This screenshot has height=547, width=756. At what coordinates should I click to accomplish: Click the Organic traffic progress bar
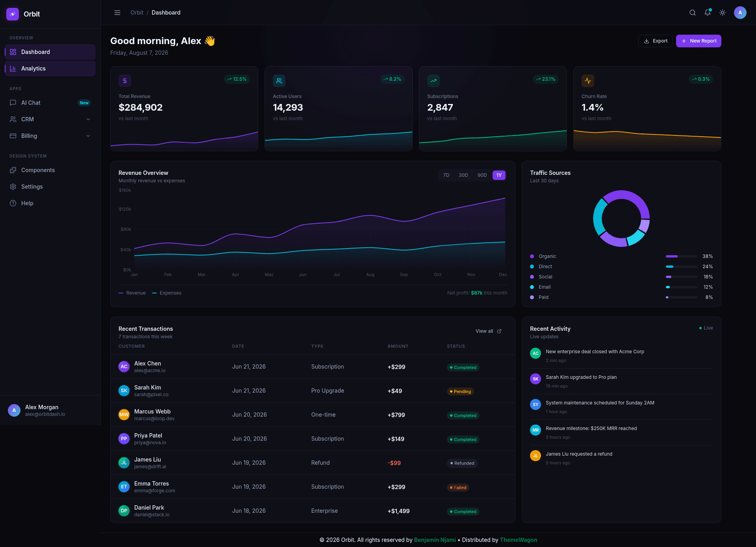pos(682,256)
